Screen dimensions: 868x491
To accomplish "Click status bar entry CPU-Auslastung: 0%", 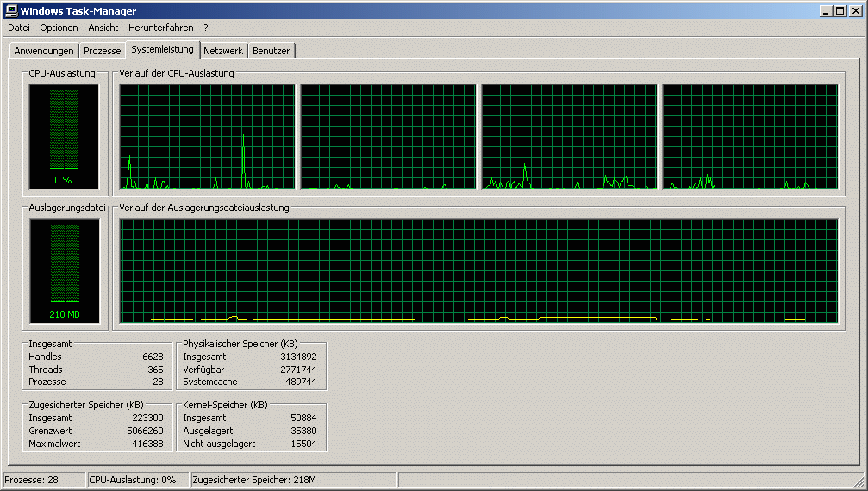I will coord(138,480).
